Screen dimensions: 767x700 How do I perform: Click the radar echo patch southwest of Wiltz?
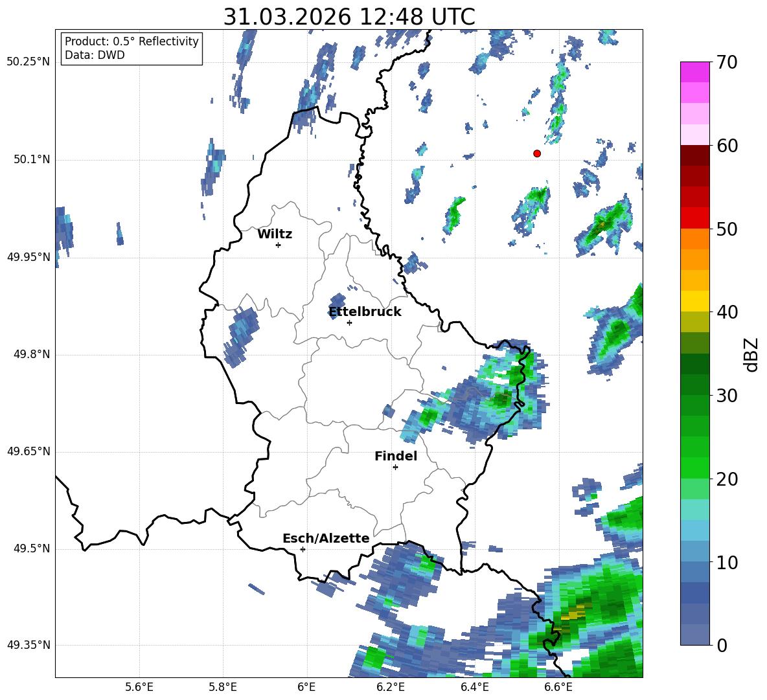[241, 336]
